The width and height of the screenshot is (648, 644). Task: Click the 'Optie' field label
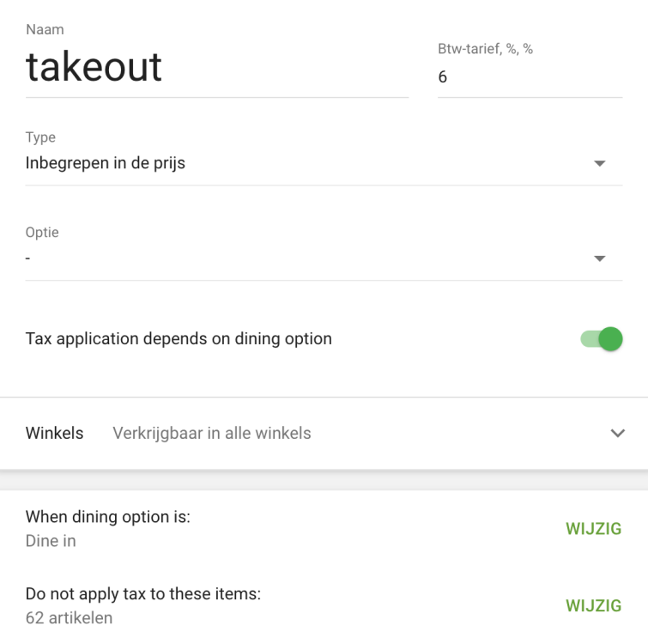point(42,232)
